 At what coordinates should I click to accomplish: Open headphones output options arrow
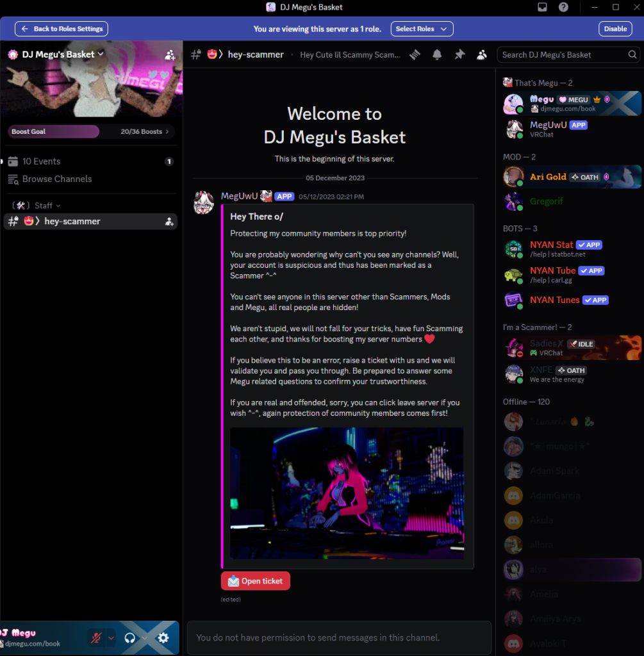pos(144,638)
